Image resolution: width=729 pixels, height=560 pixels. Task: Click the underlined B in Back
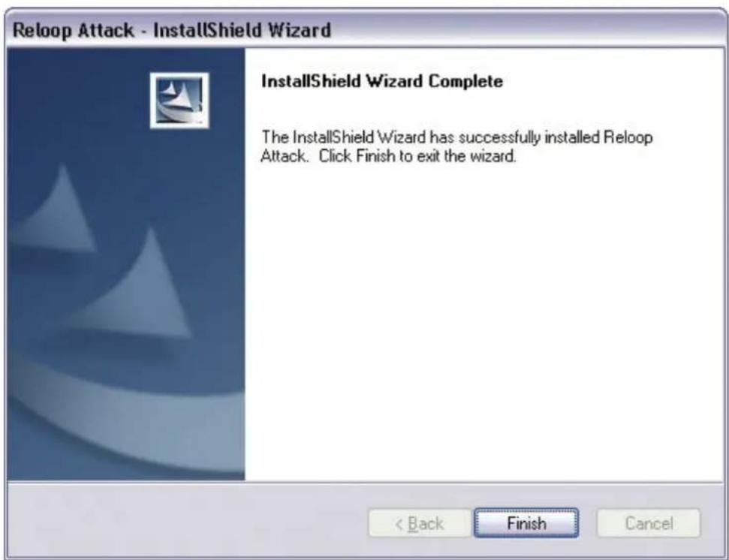click(x=412, y=524)
